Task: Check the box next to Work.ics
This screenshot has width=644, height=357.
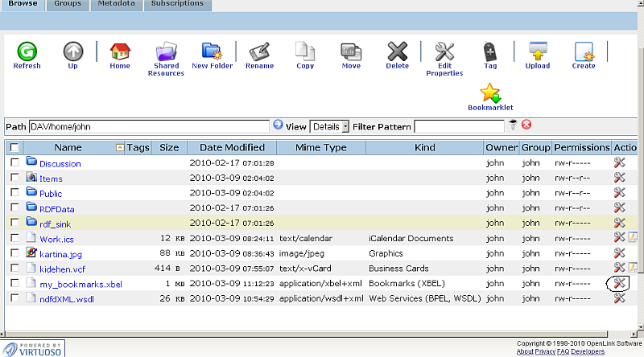Action: pyautogui.click(x=14, y=238)
